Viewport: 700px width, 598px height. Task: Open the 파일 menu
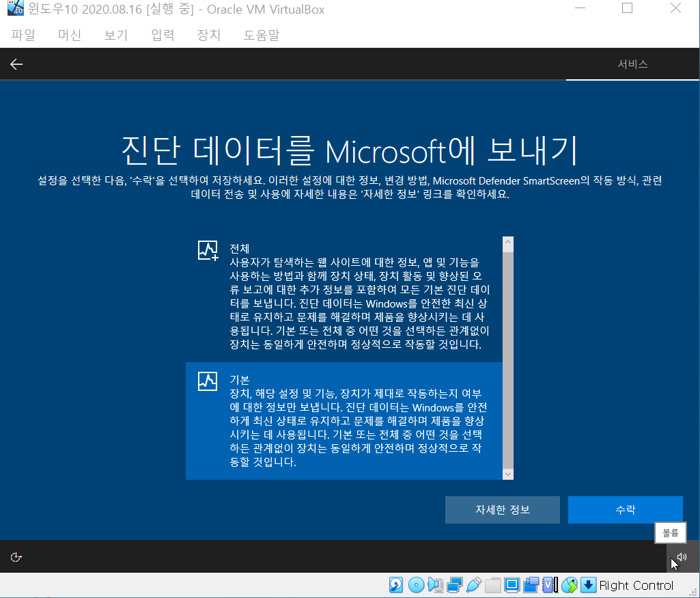tap(23, 35)
